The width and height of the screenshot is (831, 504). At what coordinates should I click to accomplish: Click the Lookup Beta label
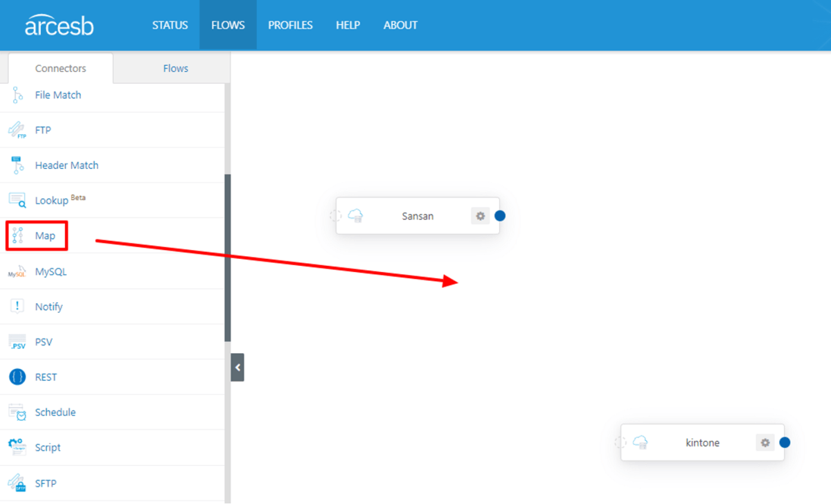(x=60, y=200)
